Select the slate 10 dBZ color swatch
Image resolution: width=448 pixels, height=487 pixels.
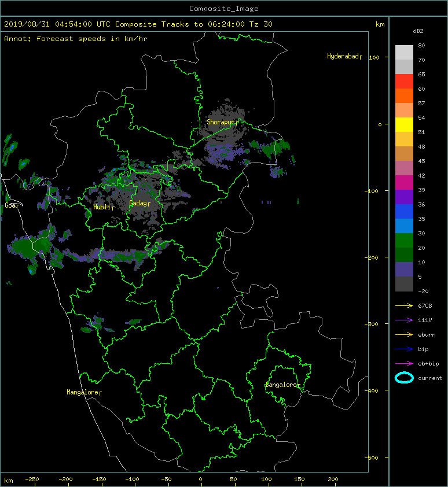coord(404,270)
